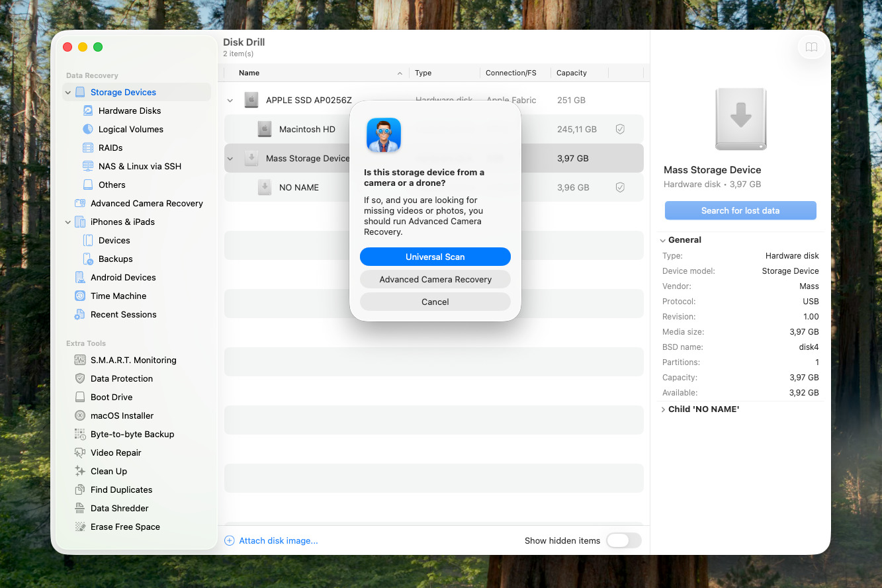Click the Hardware Disks sidebar icon

(x=88, y=110)
